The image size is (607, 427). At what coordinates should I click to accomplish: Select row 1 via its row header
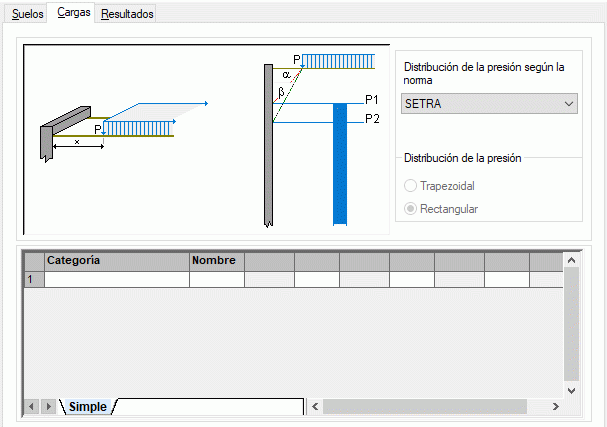[x=34, y=279]
